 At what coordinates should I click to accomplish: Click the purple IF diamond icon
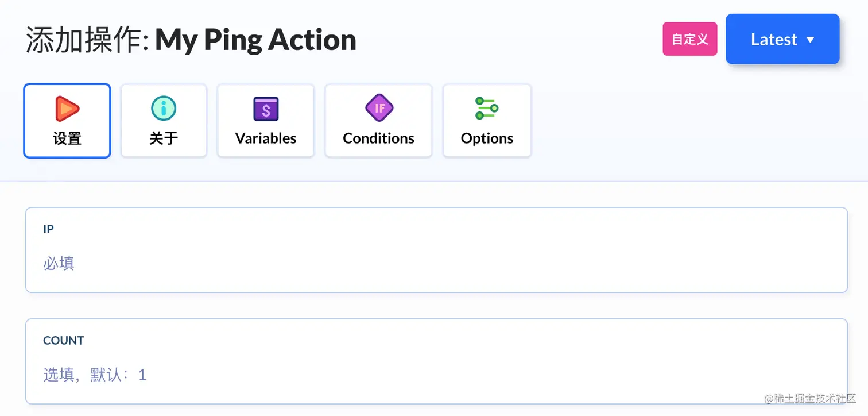[x=379, y=108]
